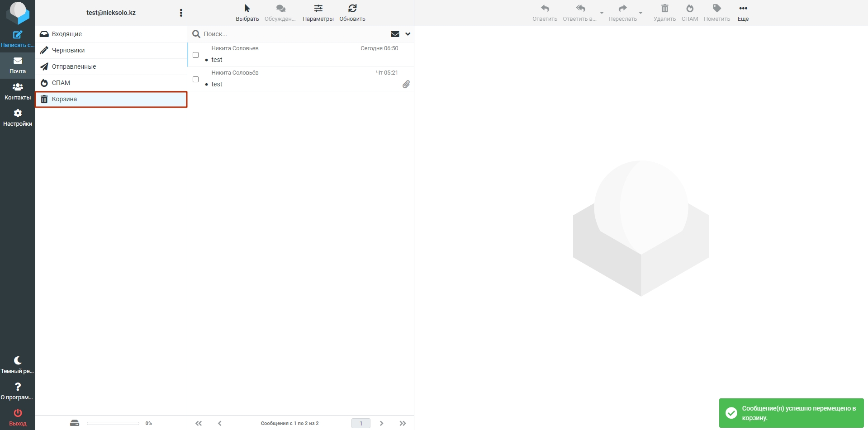The height and width of the screenshot is (430, 868).
Task: Click Mark (Пометить) tag icon
Action: pos(717,13)
